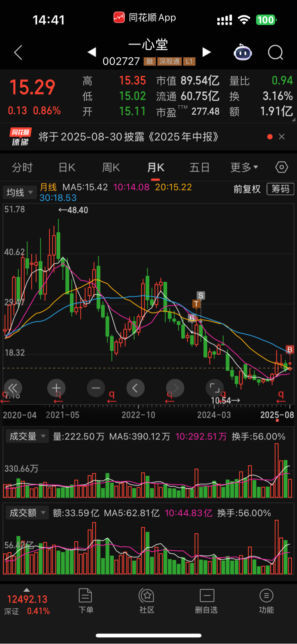
Task: Enter fullscreen chart mode
Action: coord(215,388)
